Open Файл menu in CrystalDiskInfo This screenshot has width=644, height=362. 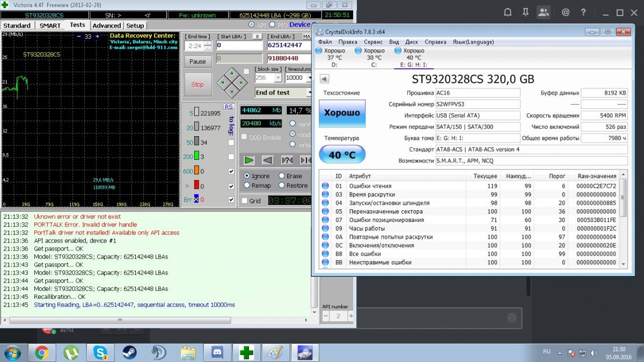pos(325,42)
